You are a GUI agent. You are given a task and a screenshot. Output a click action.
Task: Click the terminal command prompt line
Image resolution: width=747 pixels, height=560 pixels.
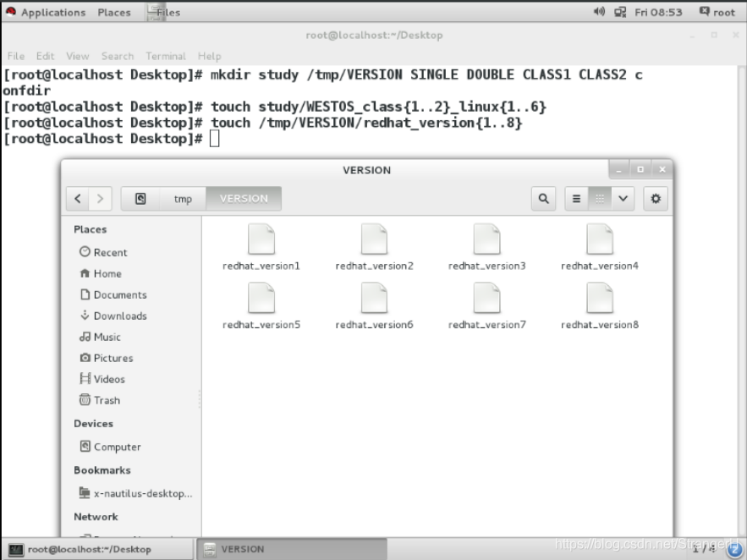coord(111,139)
